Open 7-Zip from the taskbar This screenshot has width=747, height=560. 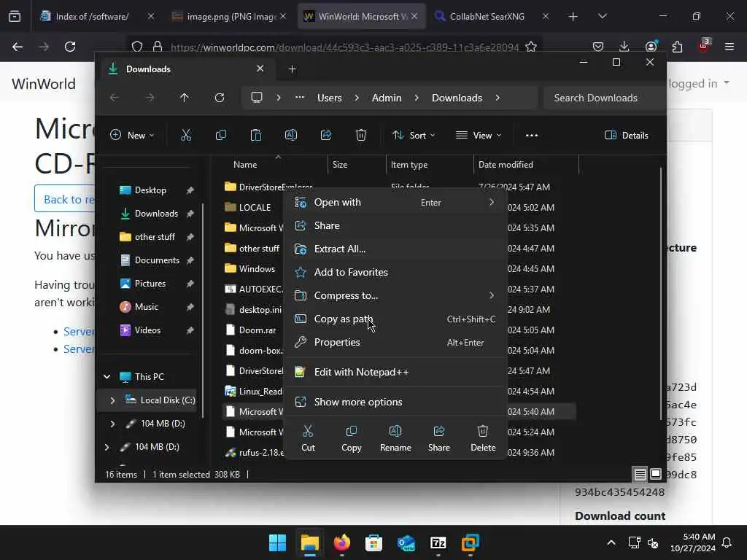(438, 542)
